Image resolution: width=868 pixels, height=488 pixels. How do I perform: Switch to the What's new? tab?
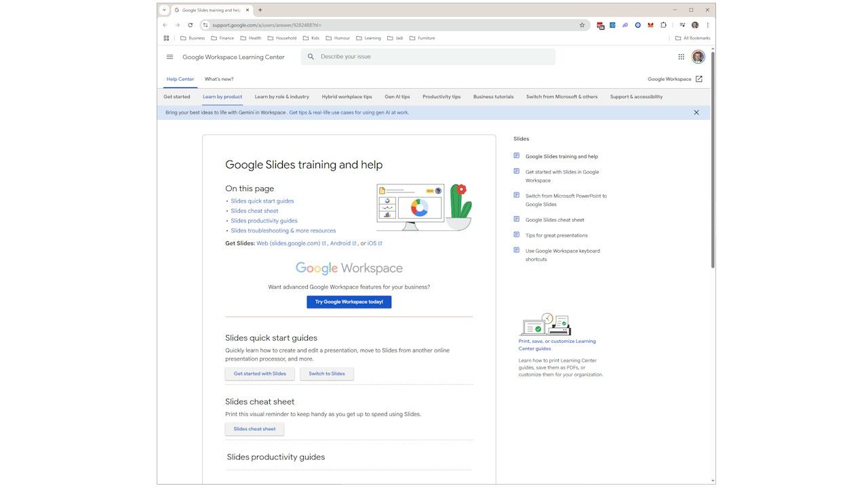[219, 79]
